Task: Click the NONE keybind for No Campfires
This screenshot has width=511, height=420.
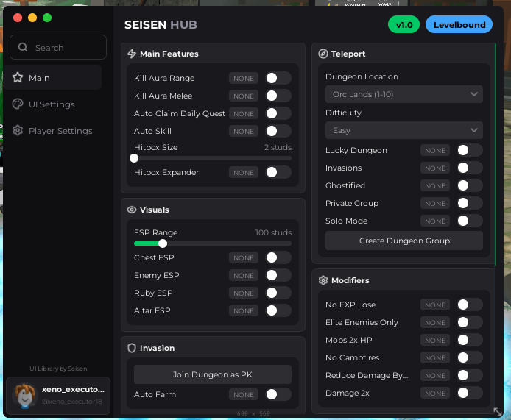Action: click(x=435, y=357)
